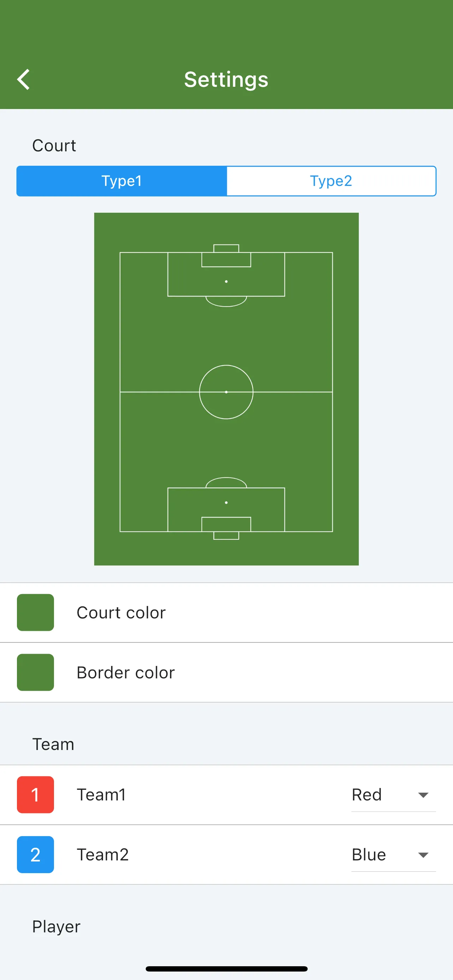Tap the Court color row label
Screen dimensions: 453x980
coord(121,612)
